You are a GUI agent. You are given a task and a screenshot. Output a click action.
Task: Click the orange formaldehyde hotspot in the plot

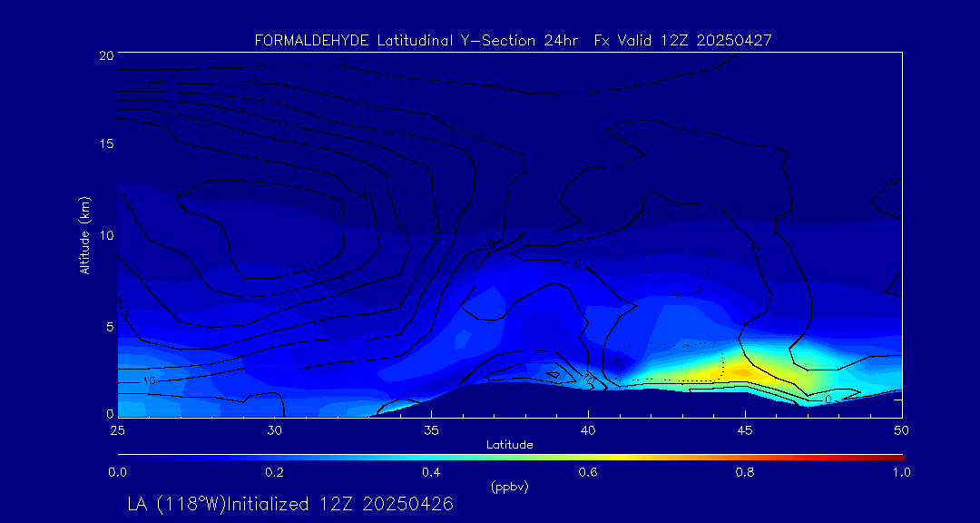click(x=742, y=371)
